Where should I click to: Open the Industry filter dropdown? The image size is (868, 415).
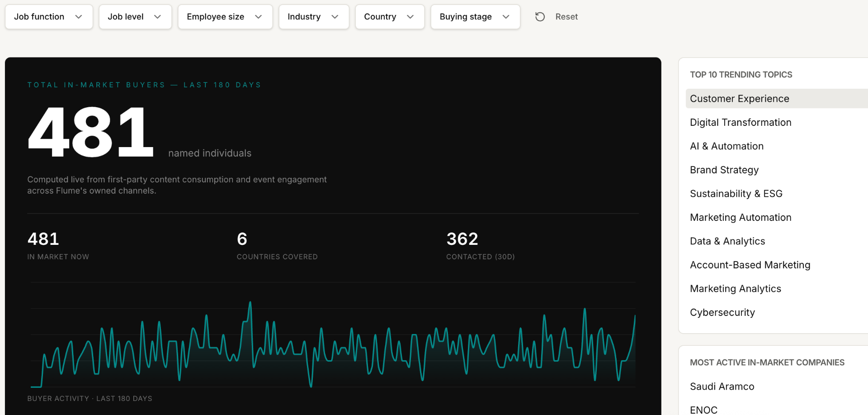tap(314, 17)
